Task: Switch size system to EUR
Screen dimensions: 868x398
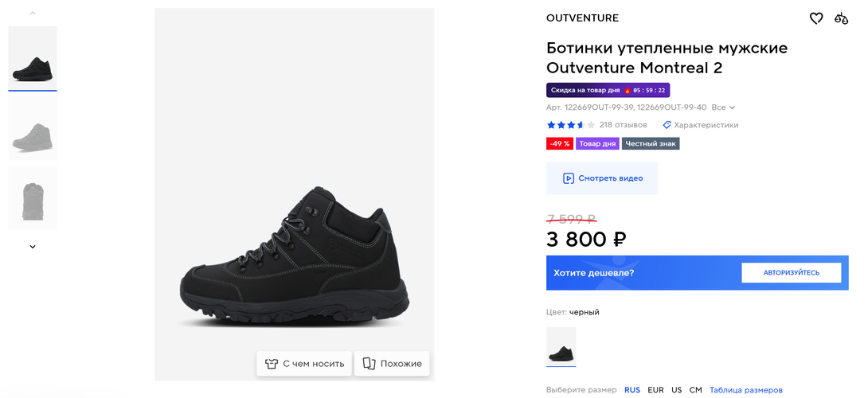Action: pos(655,390)
